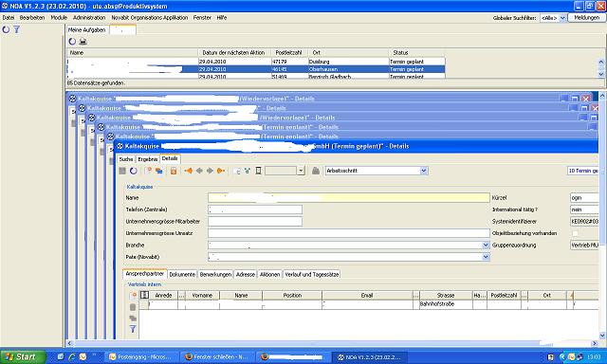Select the Oberhausen row in task list
This screenshot has width=607, height=364.
[256, 69]
